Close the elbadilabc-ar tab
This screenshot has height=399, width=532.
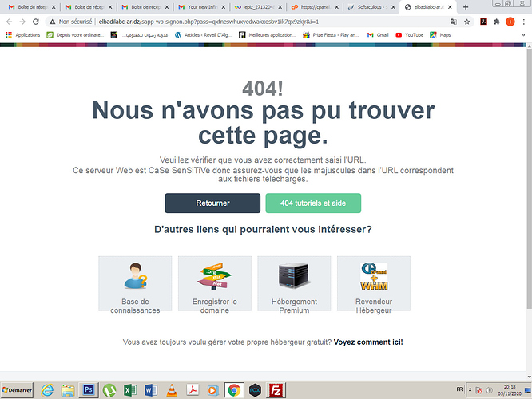450,7
